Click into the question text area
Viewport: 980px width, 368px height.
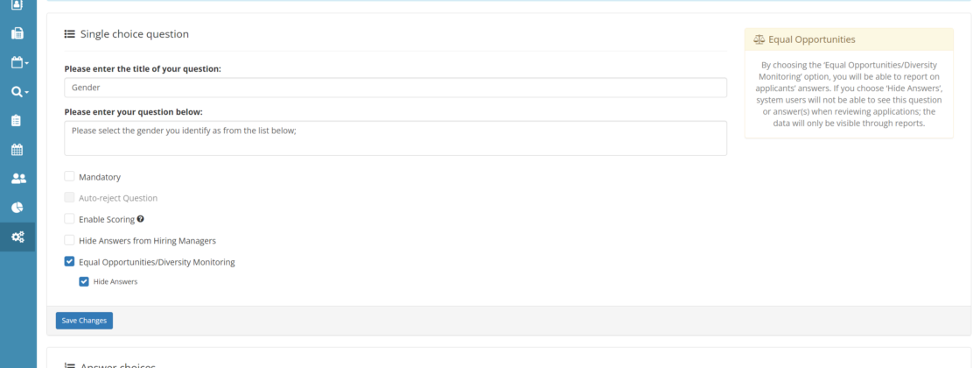(395, 138)
